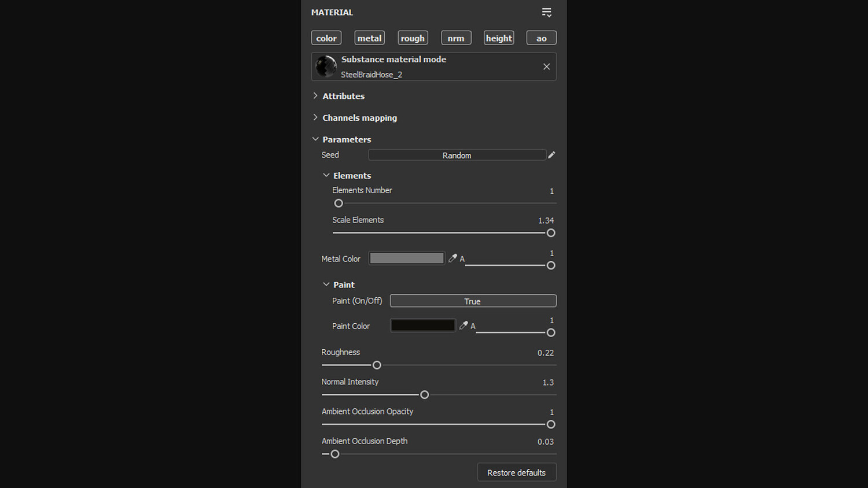The width and height of the screenshot is (868, 488).
Task: Pick Metal Color with the eyedropper
Action: click(453, 258)
